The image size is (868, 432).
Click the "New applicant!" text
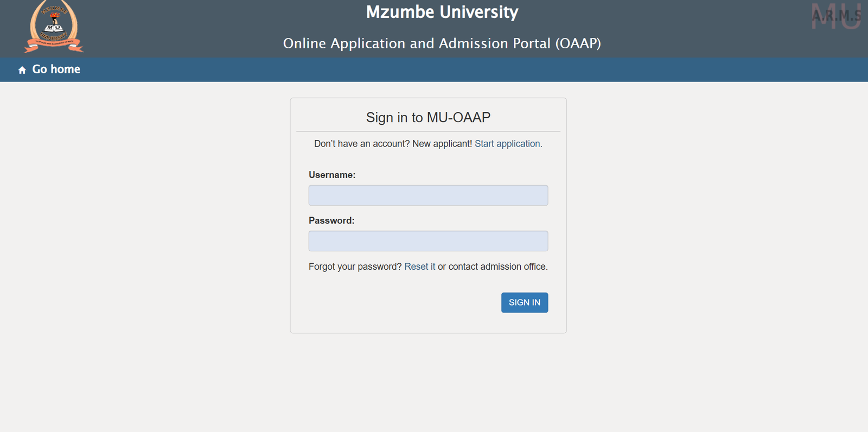pos(442,144)
